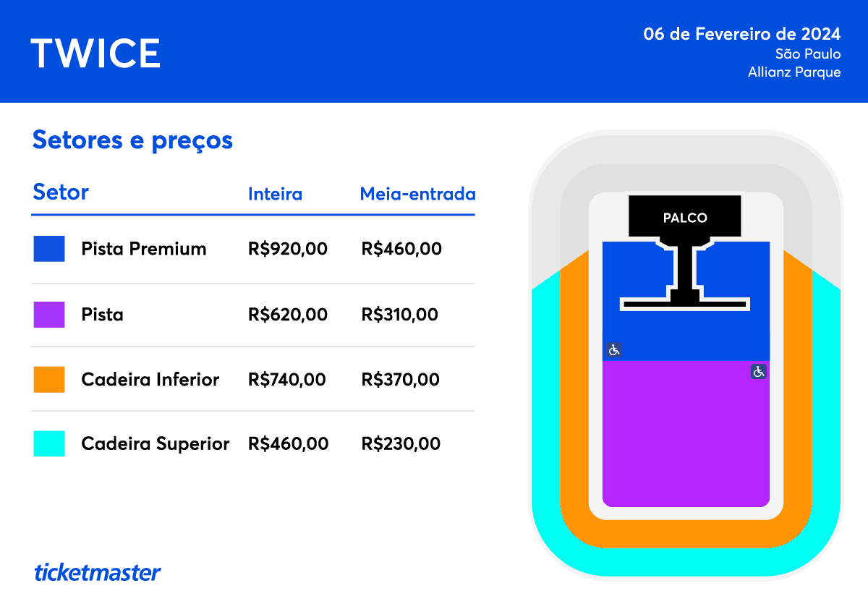The height and width of the screenshot is (612, 868).
Task: Click the Allianz Parque venue text
Action: tap(794, 72)
